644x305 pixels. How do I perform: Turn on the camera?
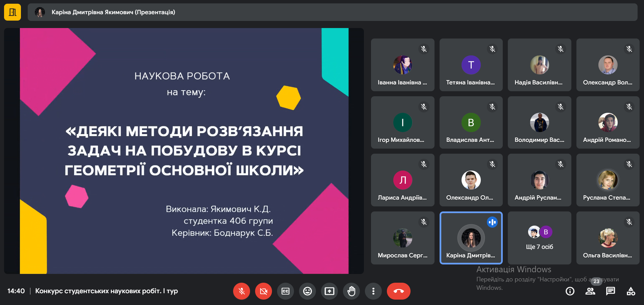[x=264, y=291]
